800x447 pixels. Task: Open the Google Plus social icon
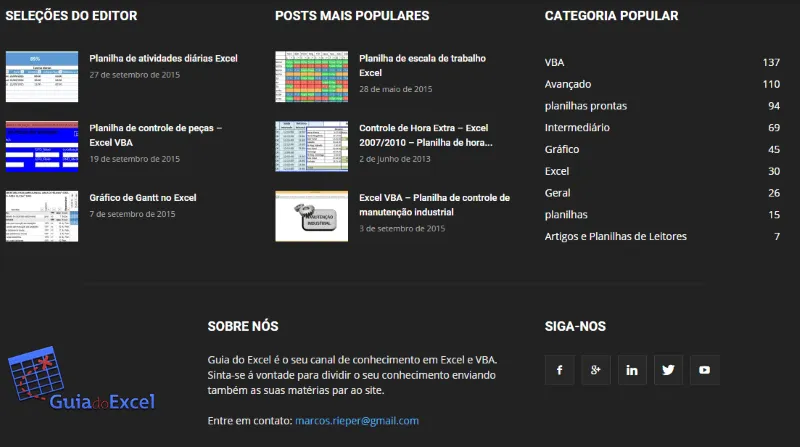click(x=595, y=370)
